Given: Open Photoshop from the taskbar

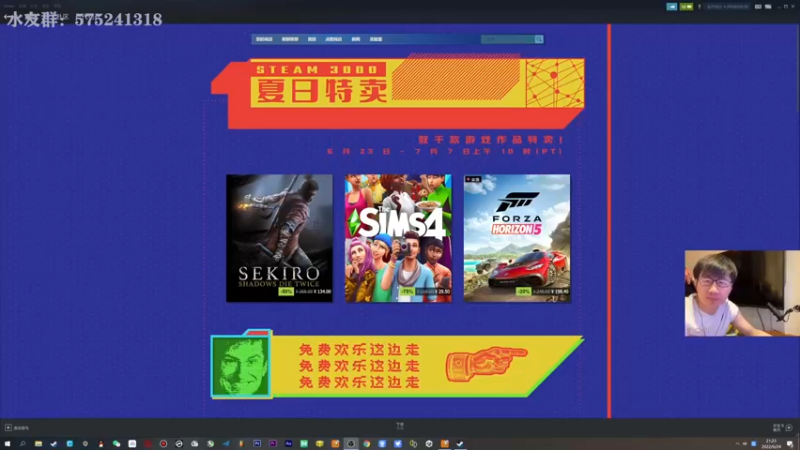Looking at the screenshot, I should coord(257,444).
